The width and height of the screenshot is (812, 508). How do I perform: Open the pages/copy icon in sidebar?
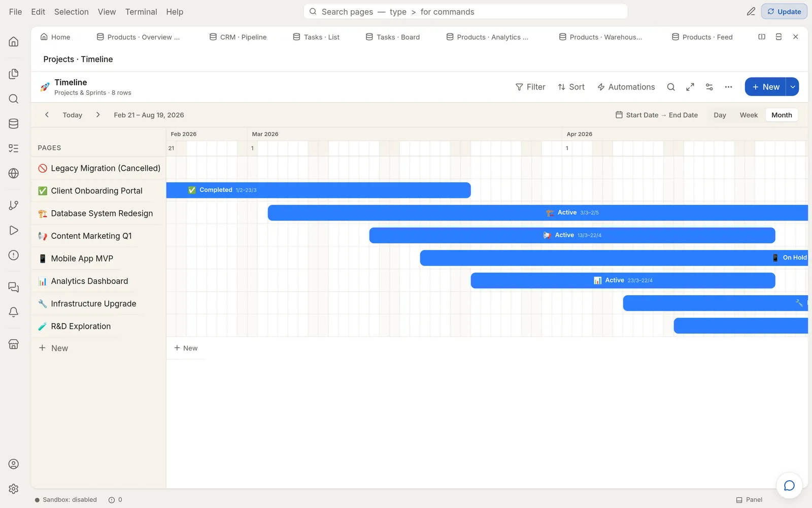coord(14,74)
